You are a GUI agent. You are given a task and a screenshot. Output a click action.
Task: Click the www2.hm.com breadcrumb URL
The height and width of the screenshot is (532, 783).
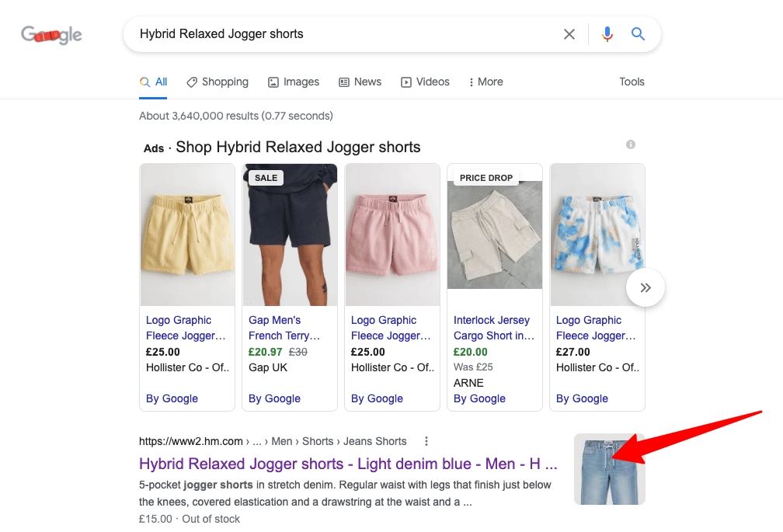[273, 441]
